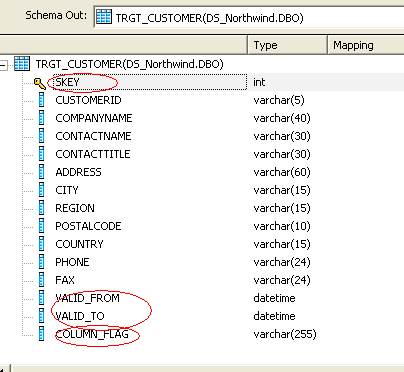Click the column icon beside POSTALCODE
Screen dimensions: 404x372
click(42, 226)
